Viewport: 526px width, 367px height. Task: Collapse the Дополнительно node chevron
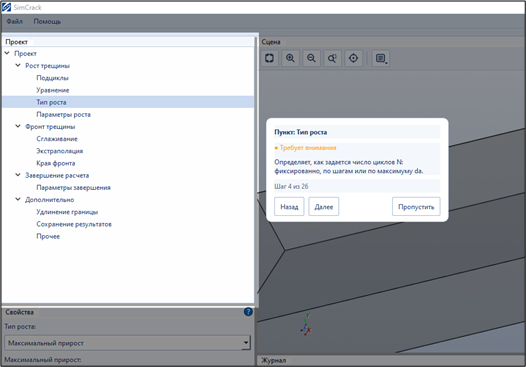coord(18,200)
